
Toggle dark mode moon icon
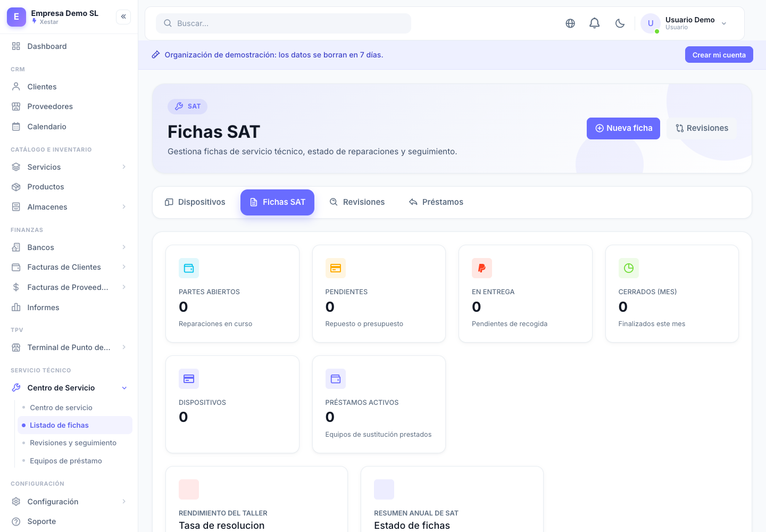coord(620,23)
